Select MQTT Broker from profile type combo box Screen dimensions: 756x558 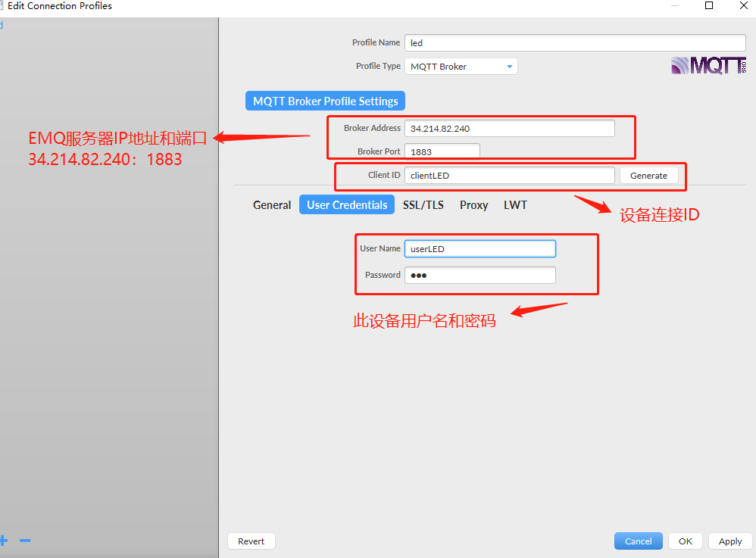[x=451, y=66]
